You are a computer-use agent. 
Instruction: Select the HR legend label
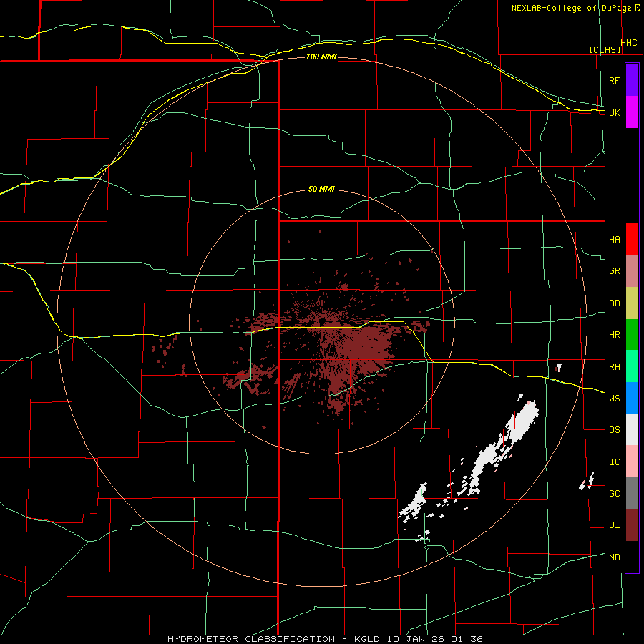click(614, 335)
